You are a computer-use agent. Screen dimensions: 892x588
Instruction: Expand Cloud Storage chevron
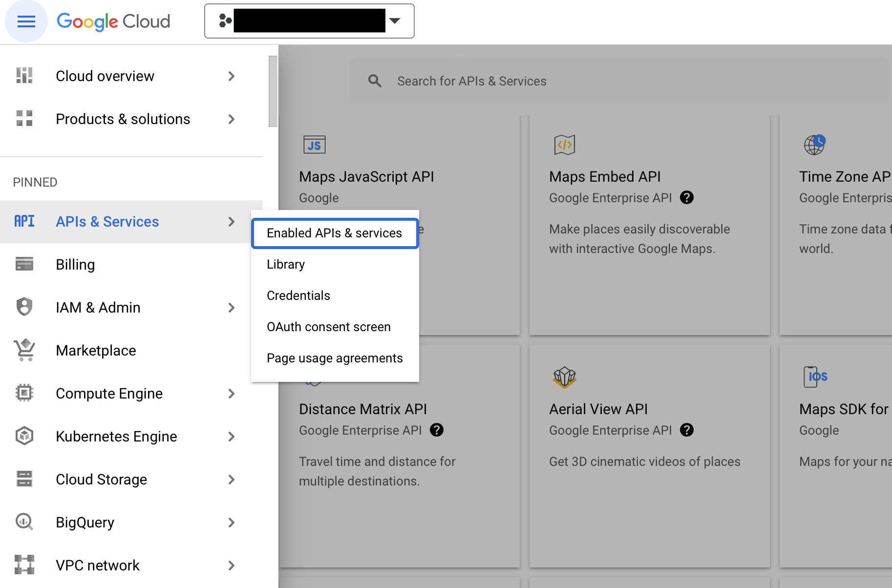coord(232,480)
